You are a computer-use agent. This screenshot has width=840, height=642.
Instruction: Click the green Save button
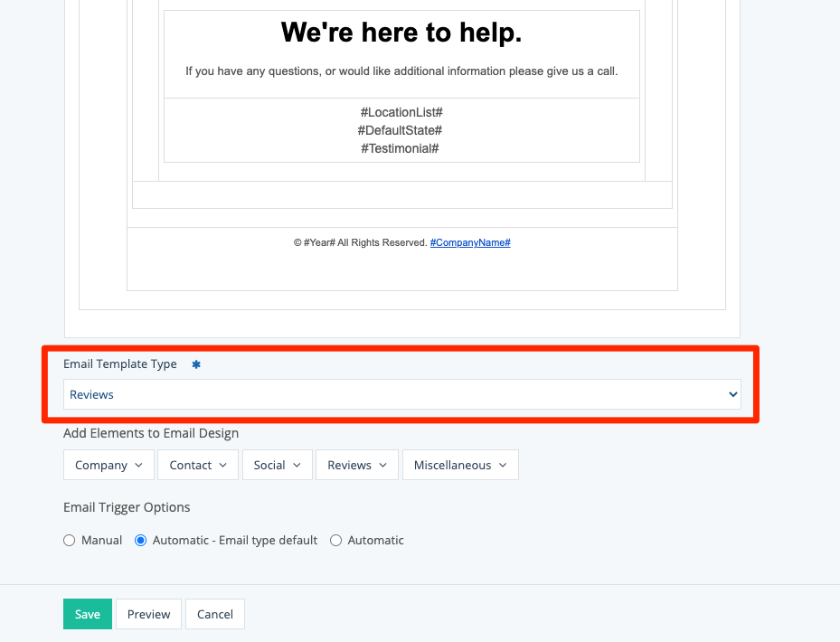88,614
